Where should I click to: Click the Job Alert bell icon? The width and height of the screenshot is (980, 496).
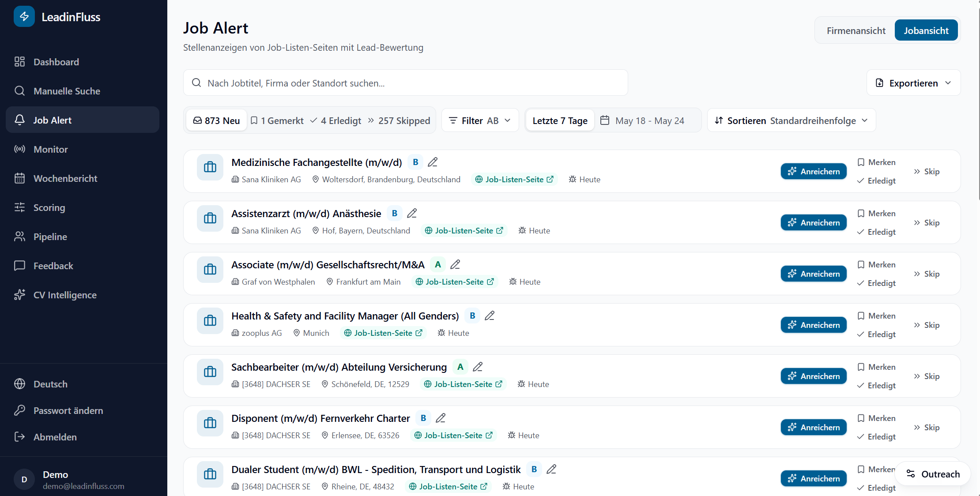point(20,120)
